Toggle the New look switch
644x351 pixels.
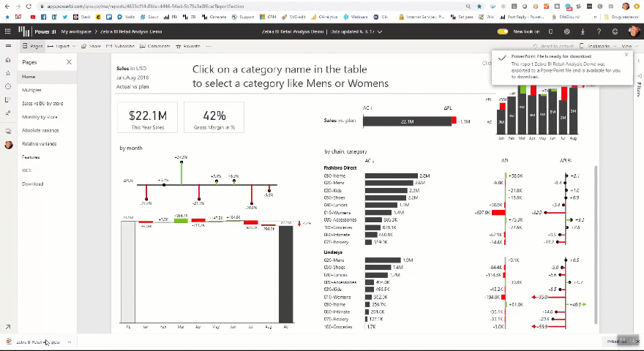tap(503, 31)
